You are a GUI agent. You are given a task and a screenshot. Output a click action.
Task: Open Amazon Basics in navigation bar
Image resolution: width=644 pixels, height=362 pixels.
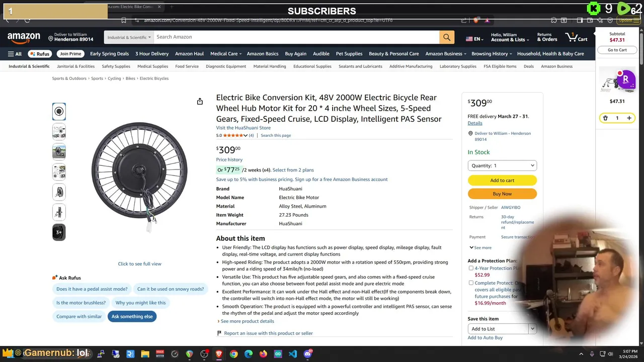(x=262, y=54)
